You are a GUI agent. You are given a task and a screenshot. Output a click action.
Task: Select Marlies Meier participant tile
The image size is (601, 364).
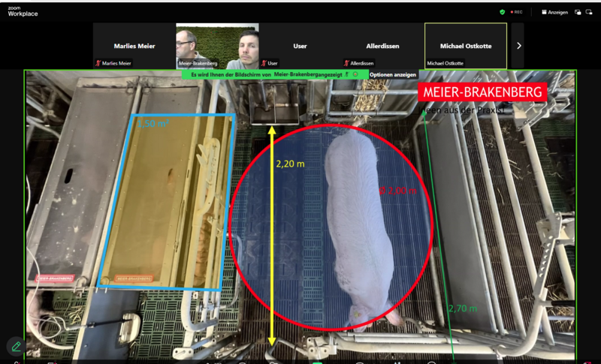click(x=134, y=46)
